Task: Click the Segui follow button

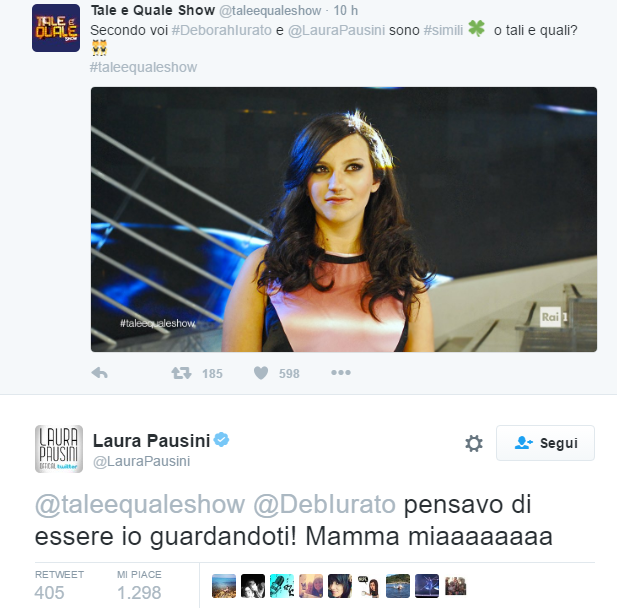Action: tap(545, 443)
